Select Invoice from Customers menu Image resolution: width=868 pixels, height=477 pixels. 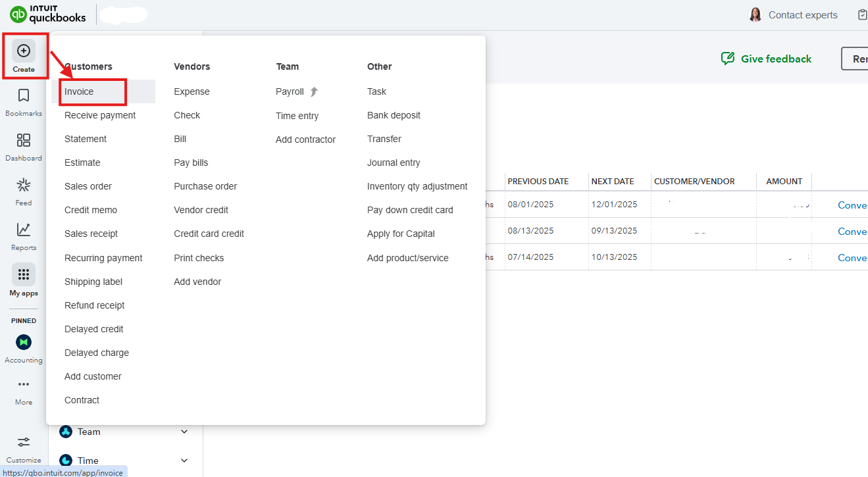79,91
